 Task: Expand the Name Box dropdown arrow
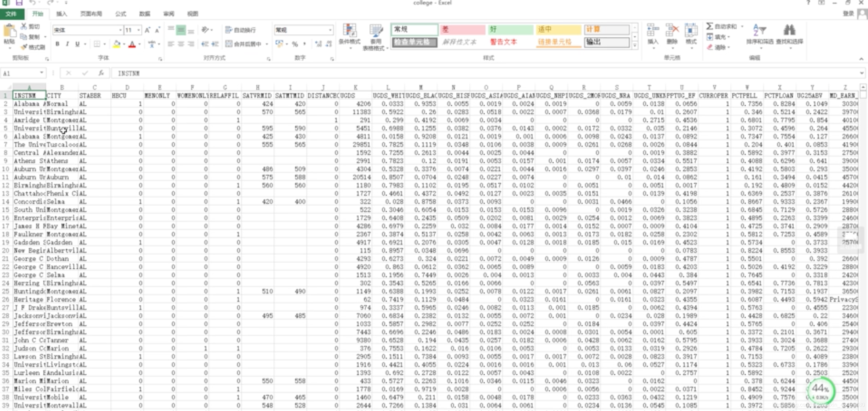point(41,73)
